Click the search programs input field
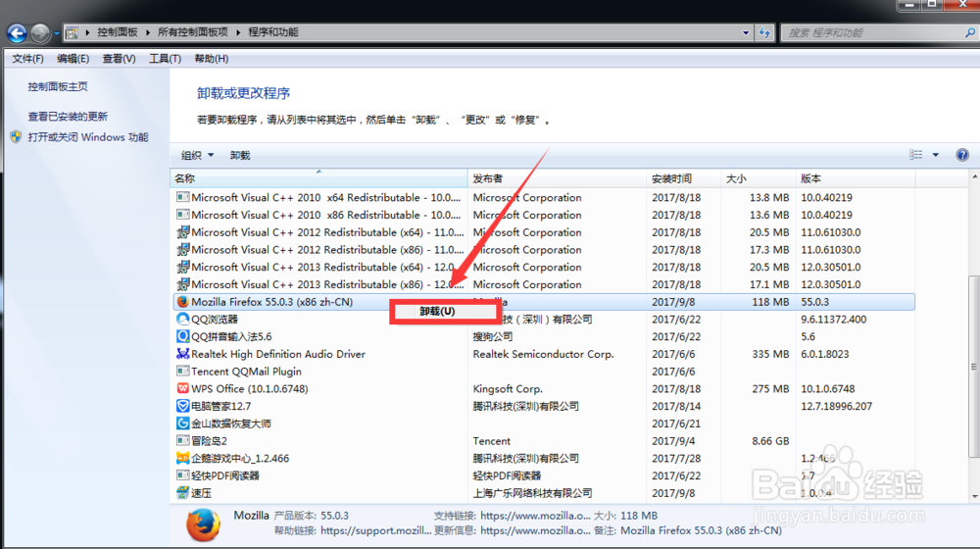Viewport: 980px width, 549px height. (872, 32)
